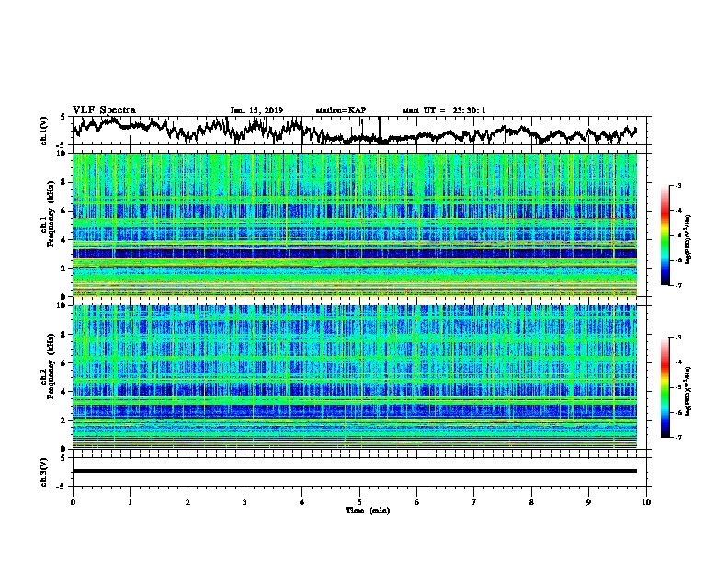
Task: Click the log(PSD) label of the ch.2 colorbar
Action: tap(688, 390)
